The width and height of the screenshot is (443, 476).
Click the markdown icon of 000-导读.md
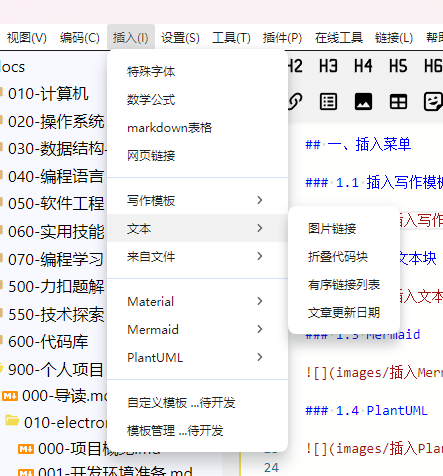tap(10, 396)
